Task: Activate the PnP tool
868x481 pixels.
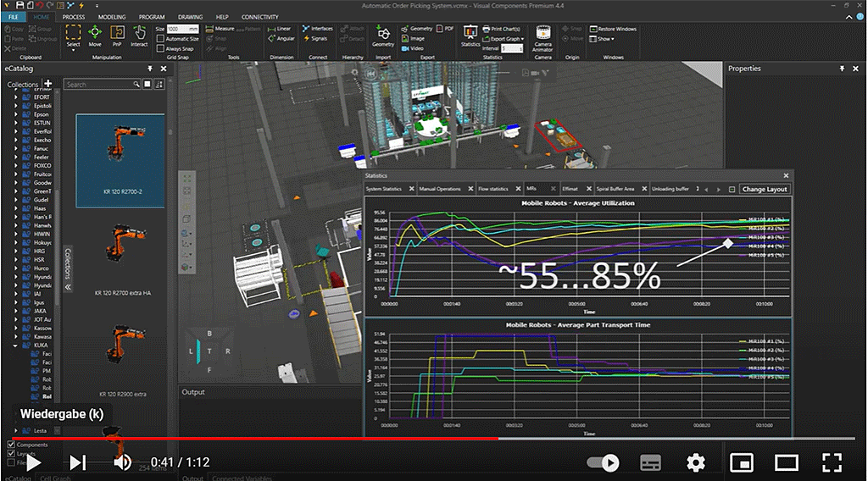Action: coord(117,35)
